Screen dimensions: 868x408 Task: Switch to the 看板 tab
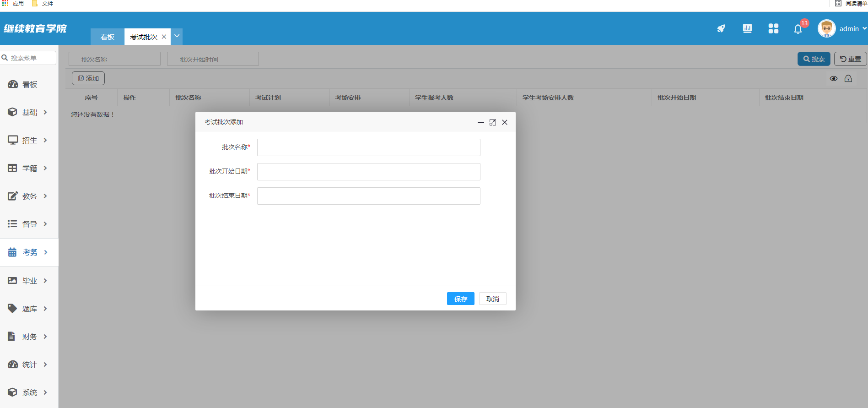click(x=108, y=37)
